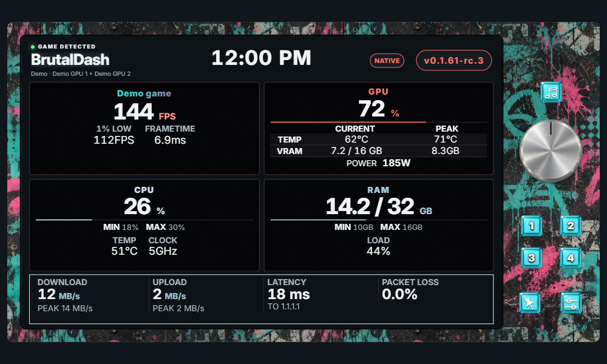Click the GPU peak temp 71°C

(x=446, y=140)
